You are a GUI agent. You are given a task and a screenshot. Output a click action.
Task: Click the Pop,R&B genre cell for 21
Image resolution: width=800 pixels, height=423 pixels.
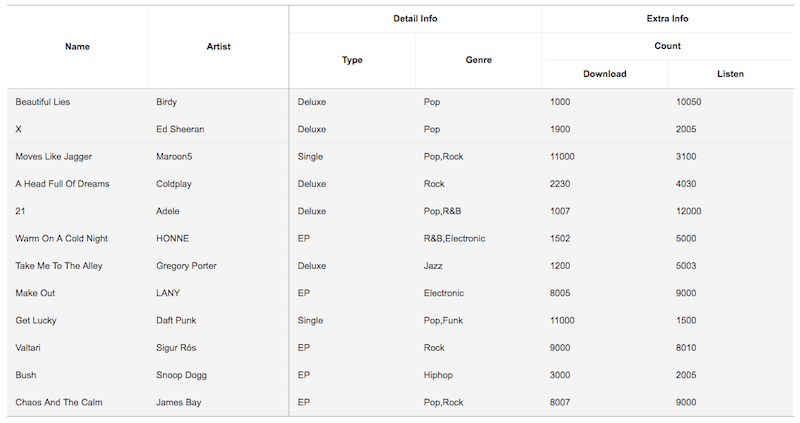pyautogui.click(x=443, y=211)
